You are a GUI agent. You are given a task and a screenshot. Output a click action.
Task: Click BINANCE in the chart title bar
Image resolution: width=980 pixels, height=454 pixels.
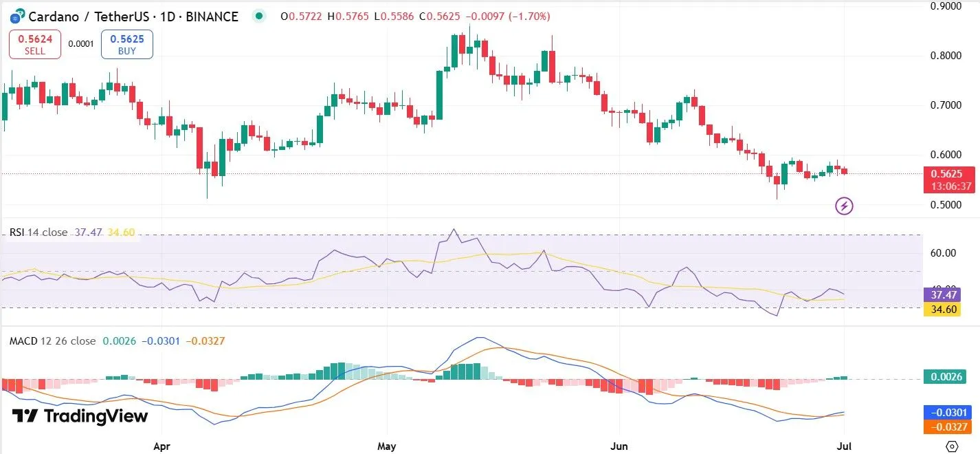coord(213,16)
